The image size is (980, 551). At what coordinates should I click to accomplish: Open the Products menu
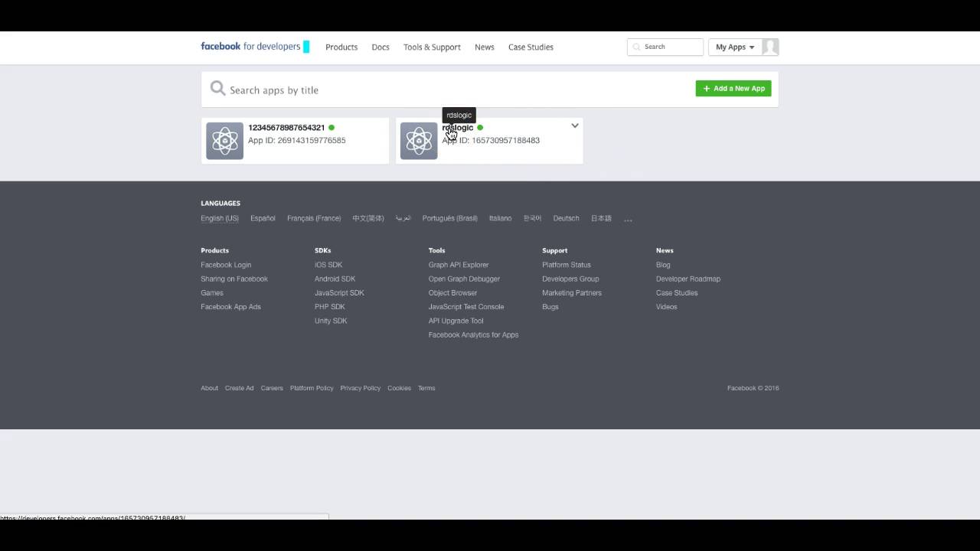point(341,47)
